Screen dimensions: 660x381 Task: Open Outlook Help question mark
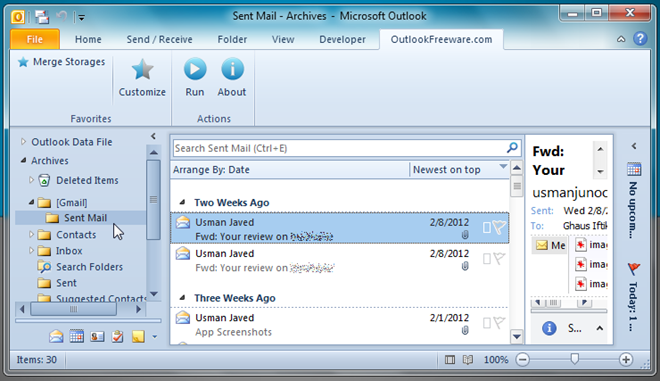(640, 39)
